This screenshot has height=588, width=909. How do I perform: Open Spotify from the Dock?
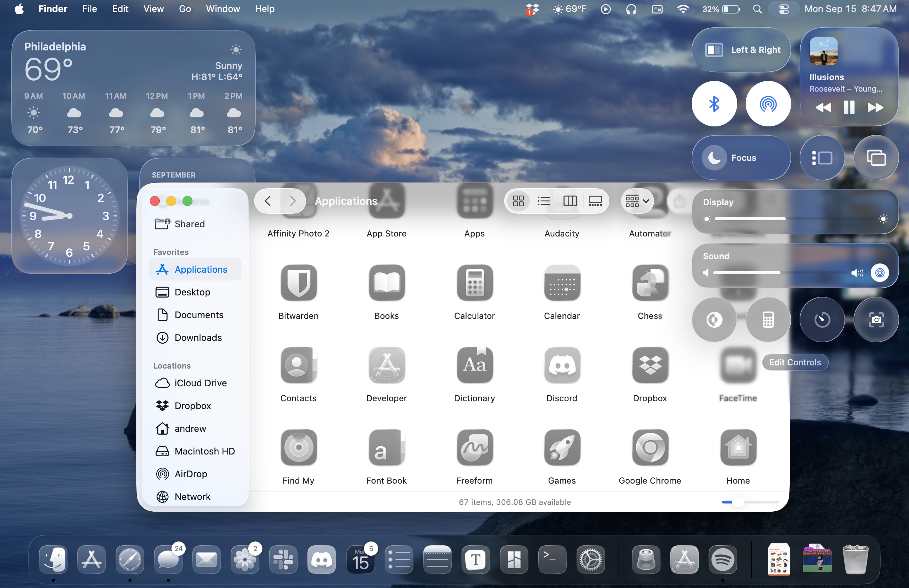click(x=722, y=560)
